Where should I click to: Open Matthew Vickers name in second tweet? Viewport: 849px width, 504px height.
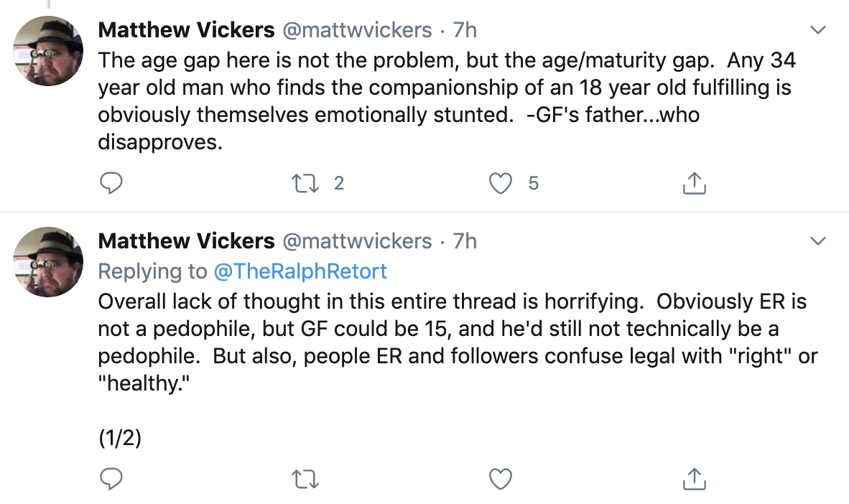pos(186,241)
